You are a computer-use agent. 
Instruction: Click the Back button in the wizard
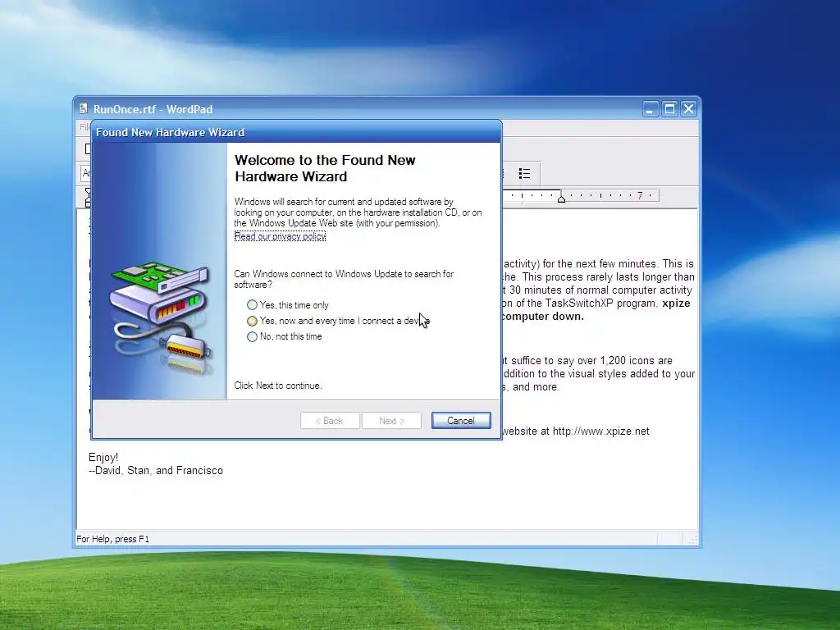tap(330, 421)
